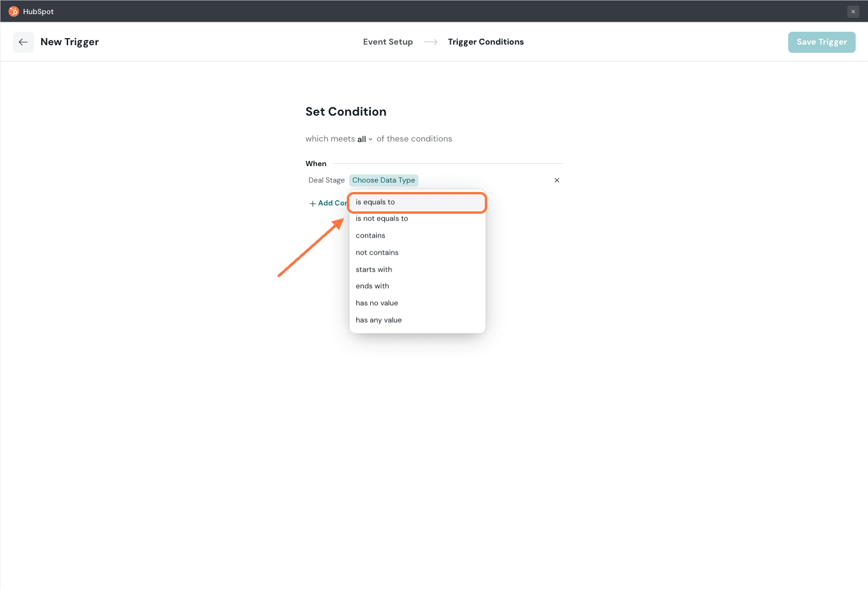Image resolution: width=868 pixels, height=590 pixels.
Task: Click the HubSpot logo icon
Action: 13,12
